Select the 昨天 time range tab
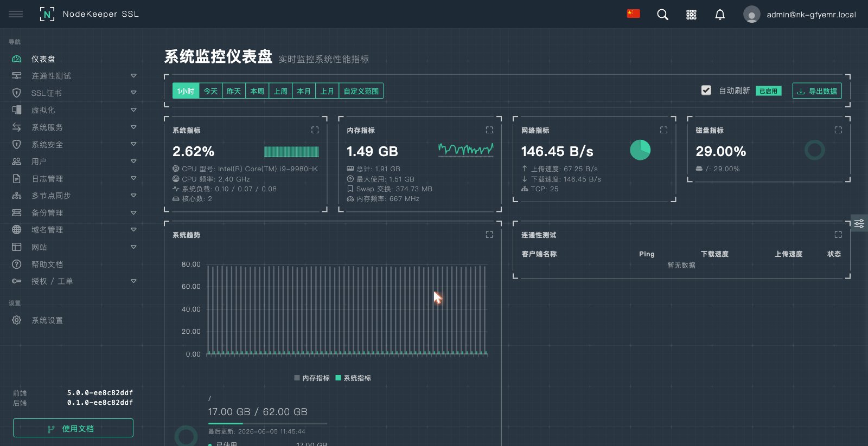The height and width of the screenshot is (446, 868). click(234, 91)
